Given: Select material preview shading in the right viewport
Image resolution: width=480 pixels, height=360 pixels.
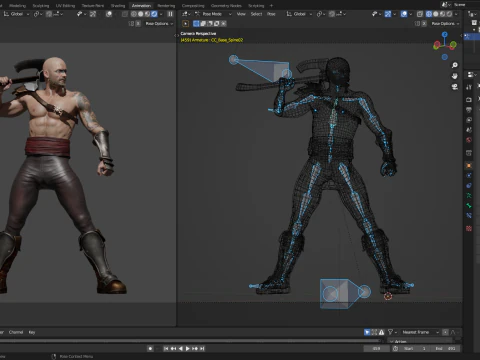Looking at the screenshot, I should tap(442, 14).
